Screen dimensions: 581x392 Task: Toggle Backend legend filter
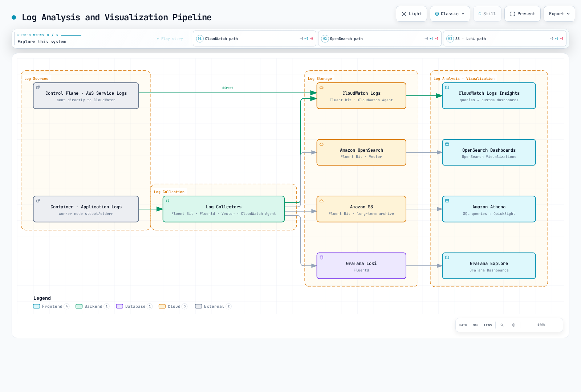click(x=92, y=306)
